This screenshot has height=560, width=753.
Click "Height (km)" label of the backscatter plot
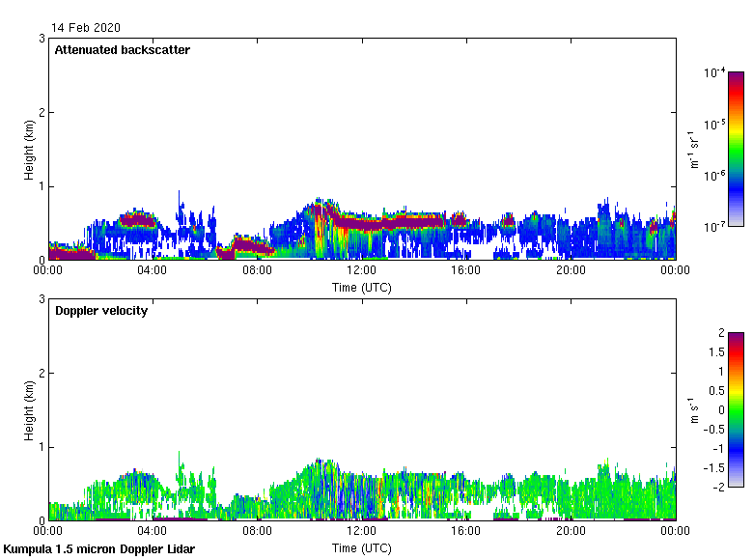pyautogui.click(x=29, y=149)
